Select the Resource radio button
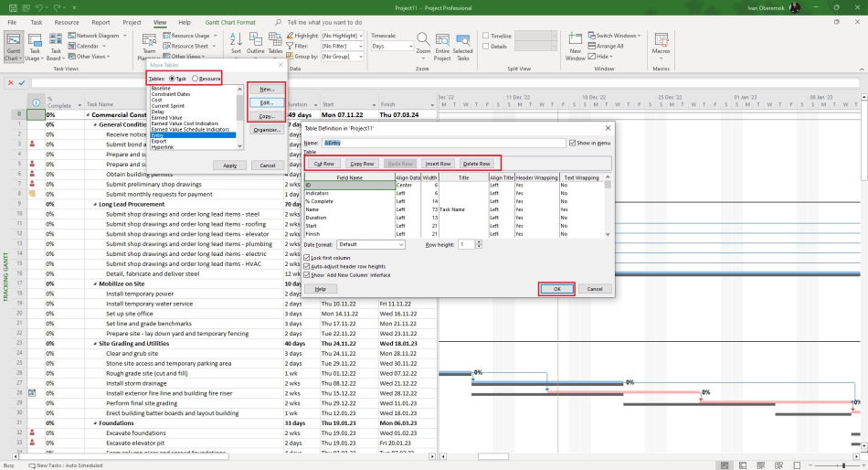This screenshot has height=470, width=868. (195, 79)
